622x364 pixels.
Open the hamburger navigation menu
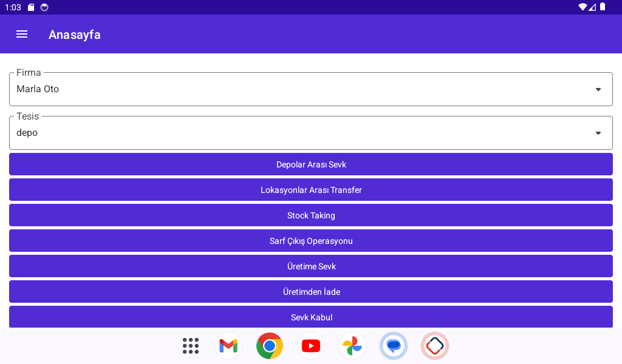click(x=22, y=35)
